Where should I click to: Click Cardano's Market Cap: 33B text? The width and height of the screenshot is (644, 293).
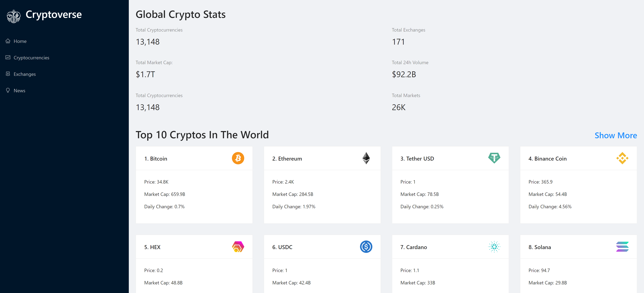point(418,283)
